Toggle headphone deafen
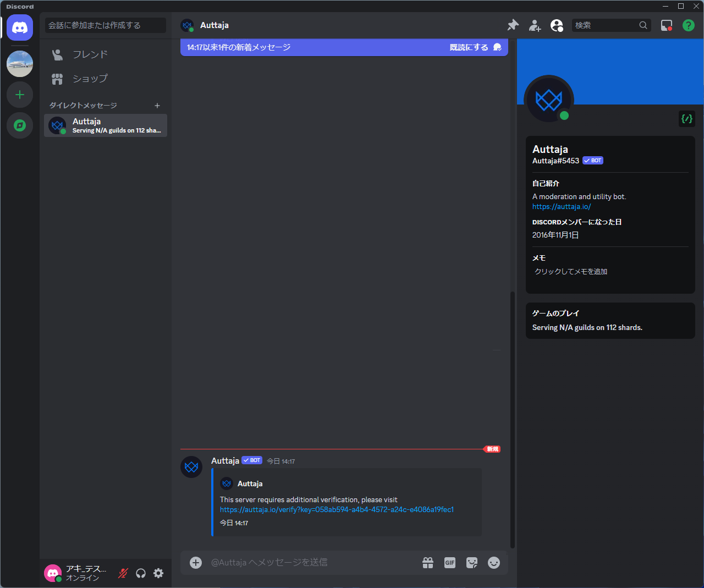Screen dimensions: 704x588 tap(141, 573)
